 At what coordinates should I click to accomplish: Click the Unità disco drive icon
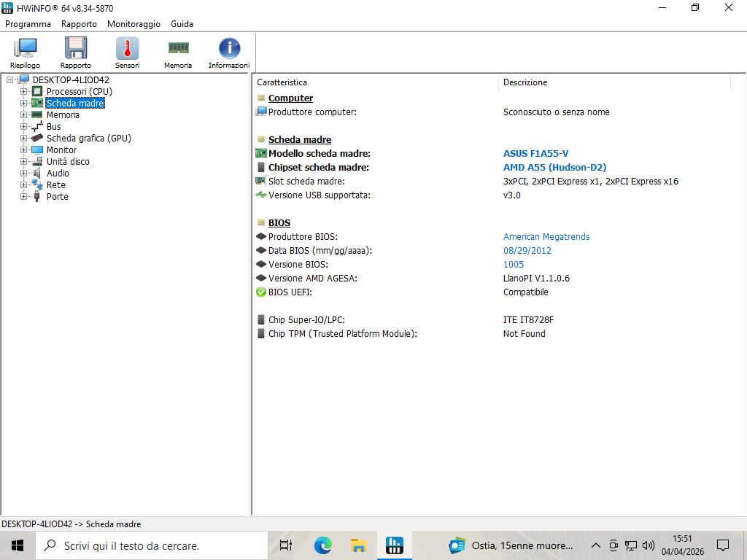point(37,161)
